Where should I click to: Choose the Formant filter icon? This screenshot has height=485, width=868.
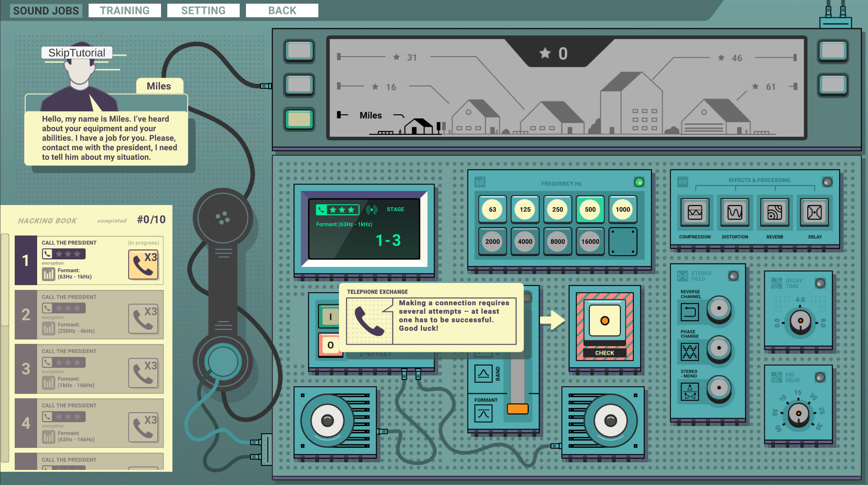pyautogui.click(x=483, y=414)
